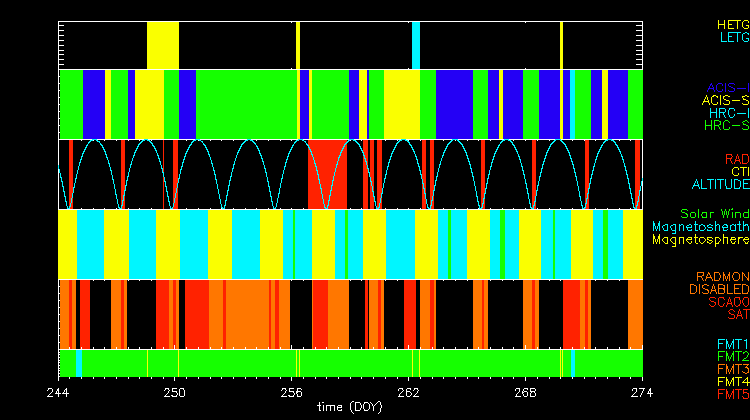The image size is (750, 420).
Task: Click the ALTITUDE legend label
Action: tap(720, 185)
